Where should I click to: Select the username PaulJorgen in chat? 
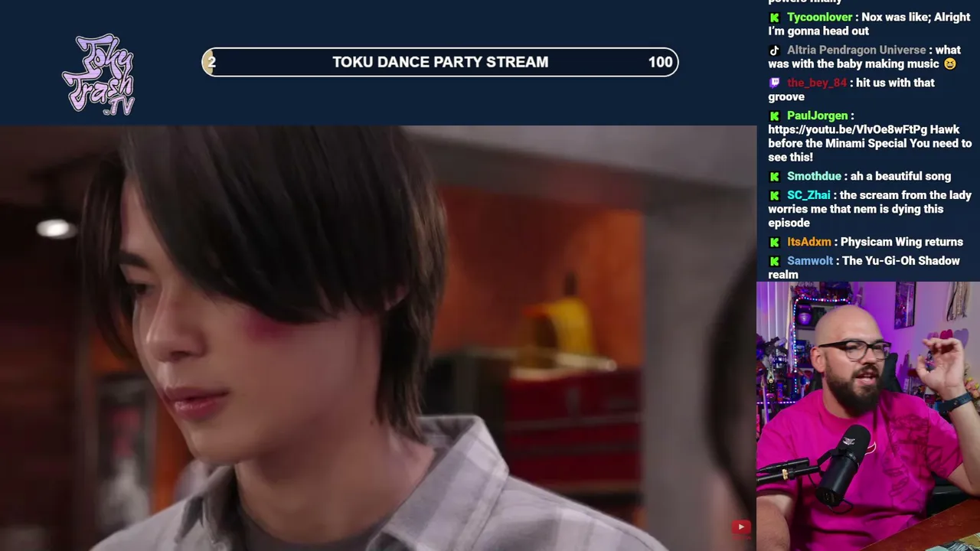tap(817, 116)
